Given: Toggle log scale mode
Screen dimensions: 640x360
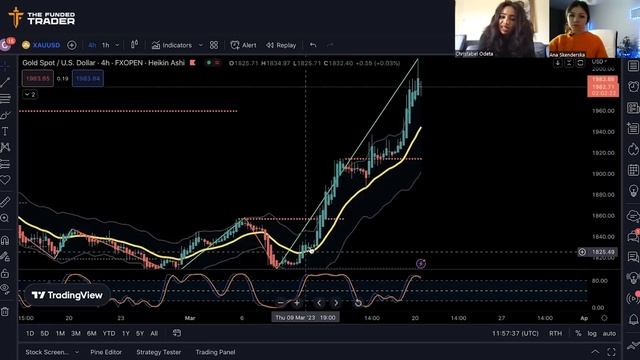Looking at the screenshot, I should tap(592, 333).
